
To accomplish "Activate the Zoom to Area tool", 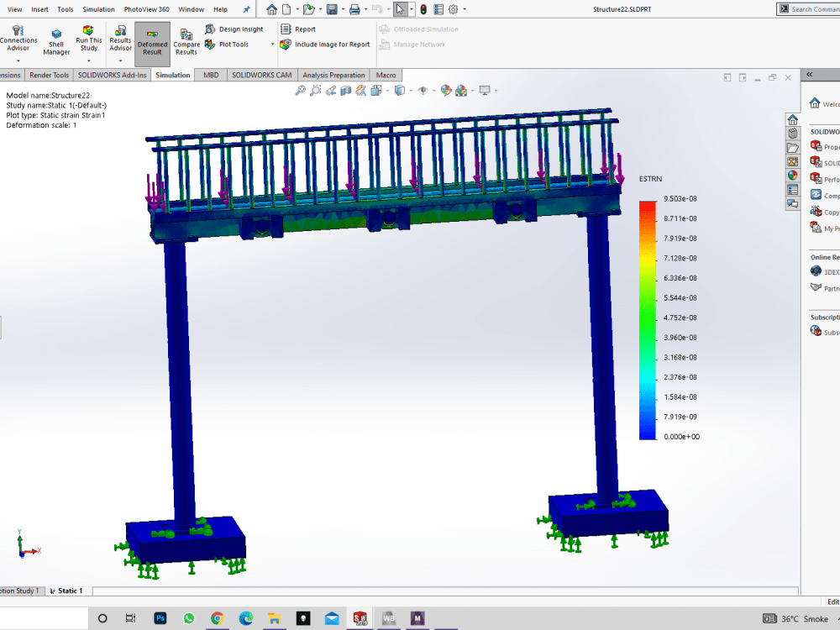I will coord(315,90).
